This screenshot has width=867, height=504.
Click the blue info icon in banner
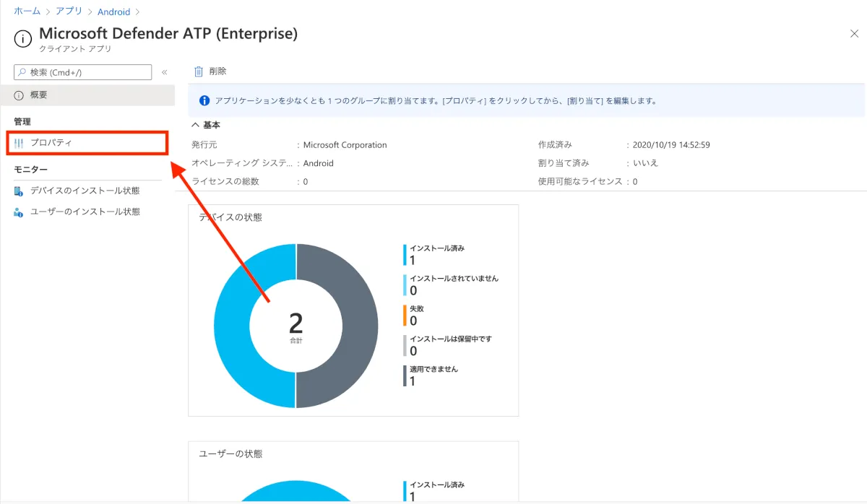pyautogui.click(x=204, y=101)
